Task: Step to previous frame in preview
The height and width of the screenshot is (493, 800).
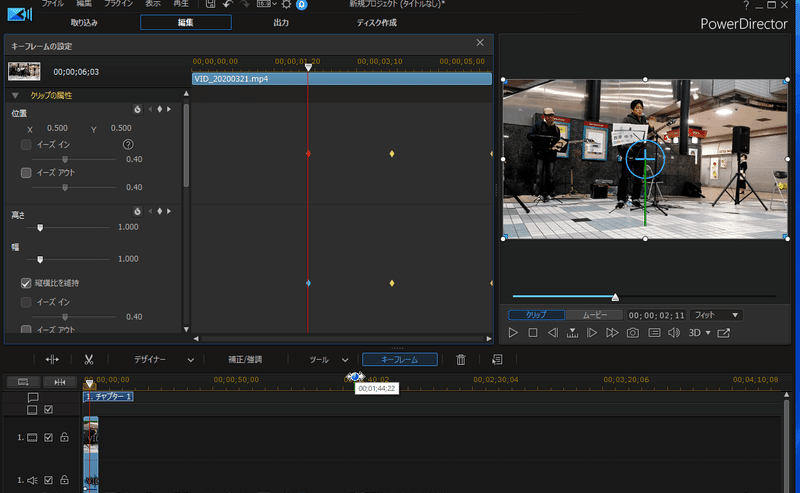Action: pos(553,333)
